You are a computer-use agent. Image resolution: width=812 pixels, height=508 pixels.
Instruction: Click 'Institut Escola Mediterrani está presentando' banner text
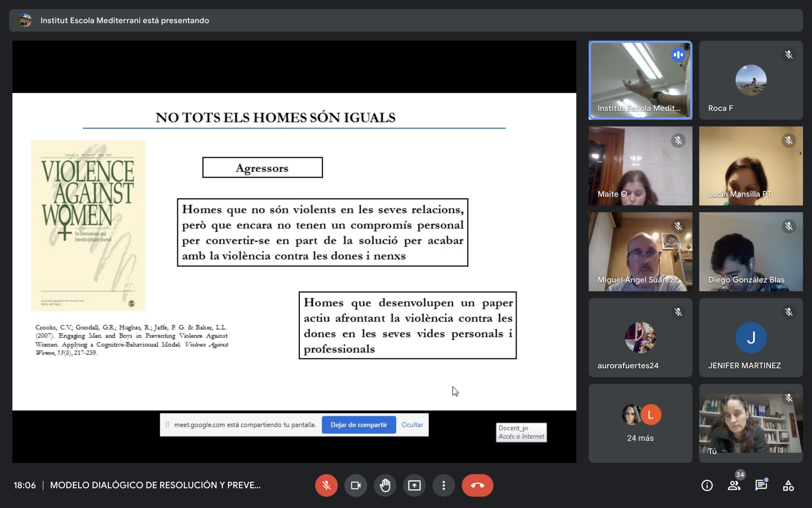click(124, 20)
